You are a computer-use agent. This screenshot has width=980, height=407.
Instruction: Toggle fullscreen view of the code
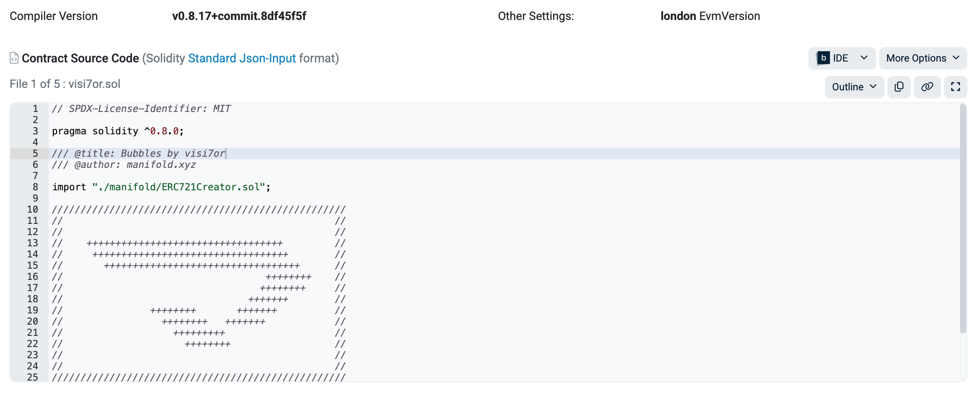point(955,87)
